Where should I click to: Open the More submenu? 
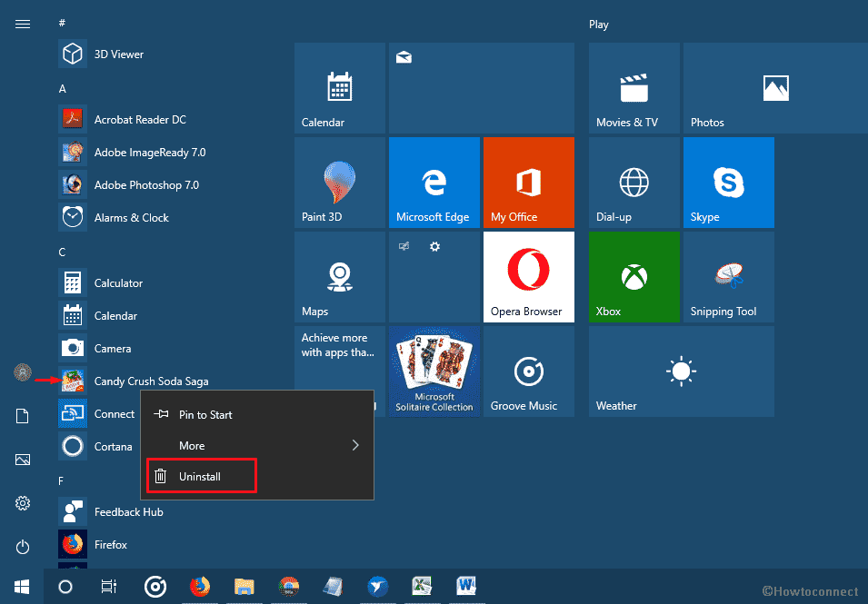coord(257,446)
